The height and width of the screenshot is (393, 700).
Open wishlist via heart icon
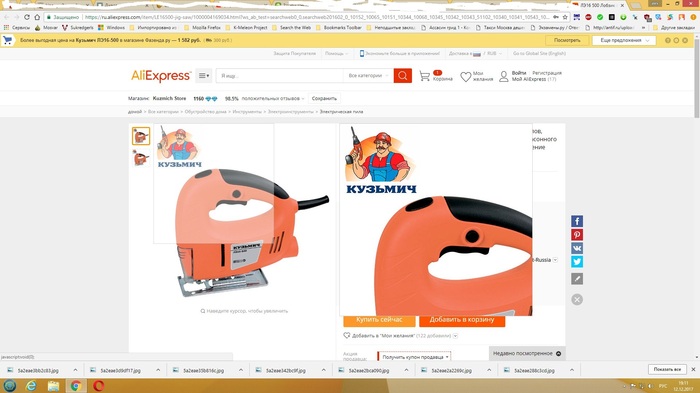[x=466, y=77]
